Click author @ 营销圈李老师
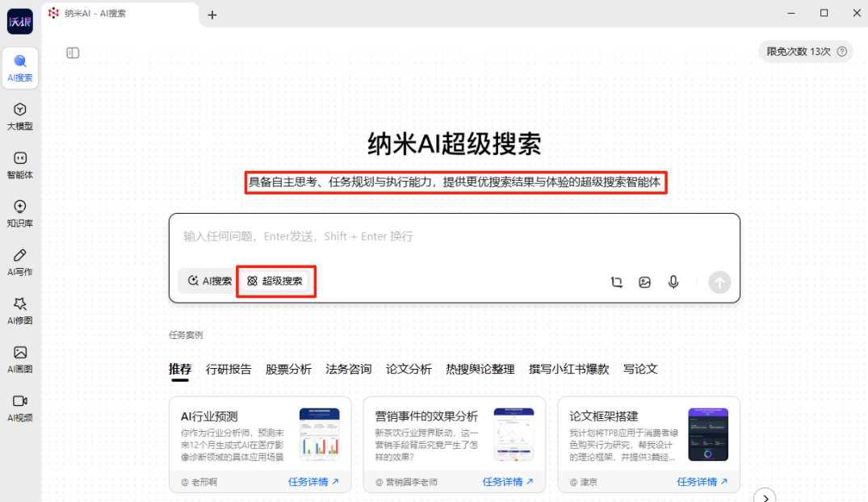This screenshot has width=868, height=502. [x=406, y=482]
